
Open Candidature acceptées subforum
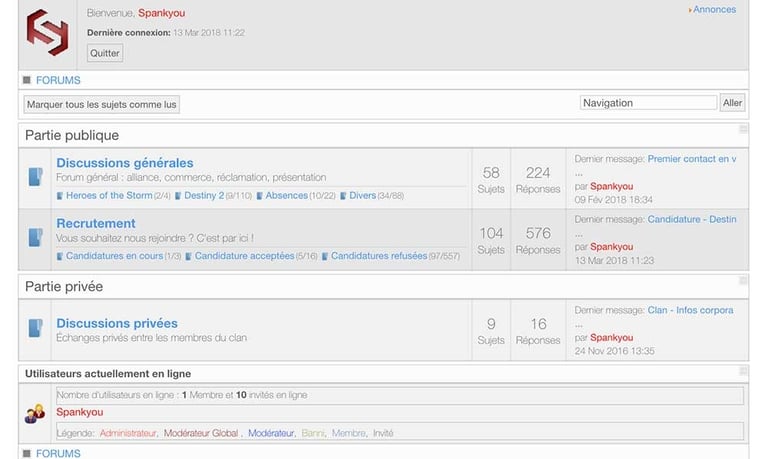pos(244,256)
